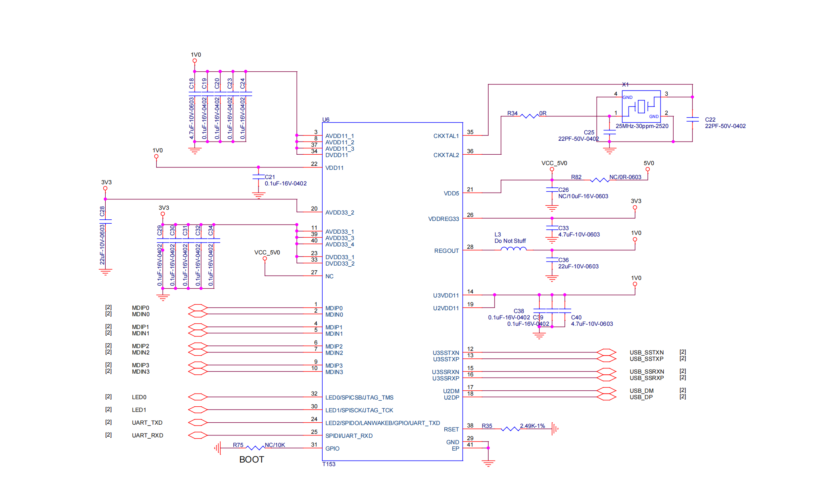Select the UART_TXD net label
The image size is (828, 504).
pos(147,423)
